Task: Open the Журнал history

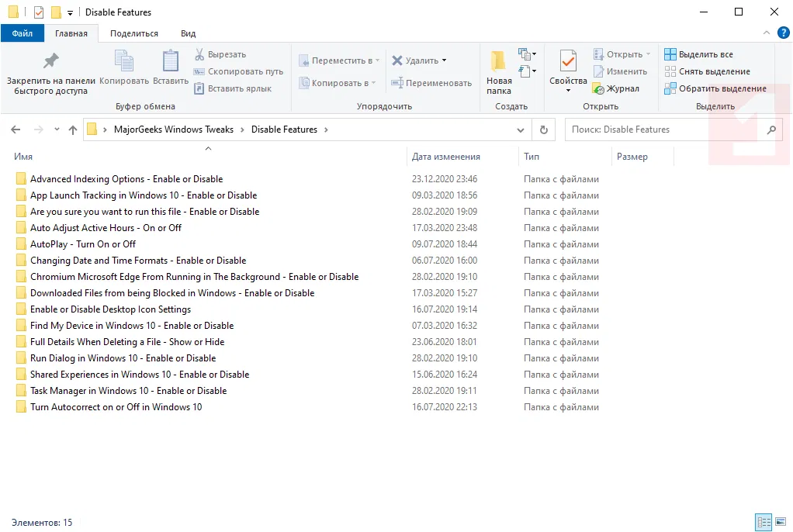Action: [x=616, y=88]
